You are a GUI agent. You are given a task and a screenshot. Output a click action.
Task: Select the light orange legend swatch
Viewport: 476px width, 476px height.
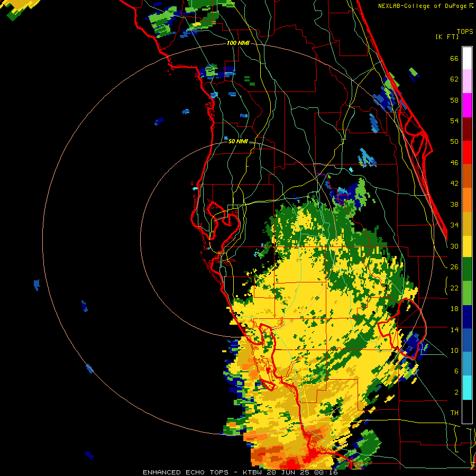(x=467, y=200)
